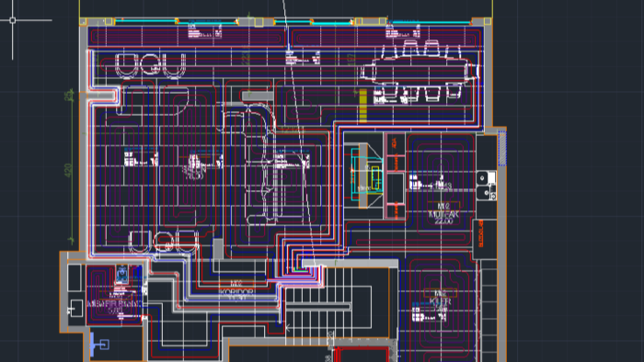Screen dimensions: 644x362
Task: Click the KORIDOR room label
Action: pyautogui.click(x=236, y=292)
